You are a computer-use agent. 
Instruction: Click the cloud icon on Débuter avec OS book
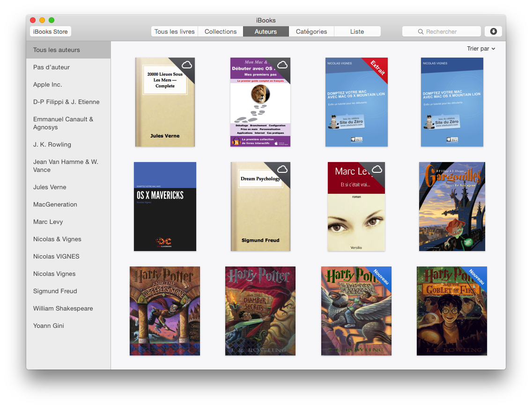click(x=282, y=65)
